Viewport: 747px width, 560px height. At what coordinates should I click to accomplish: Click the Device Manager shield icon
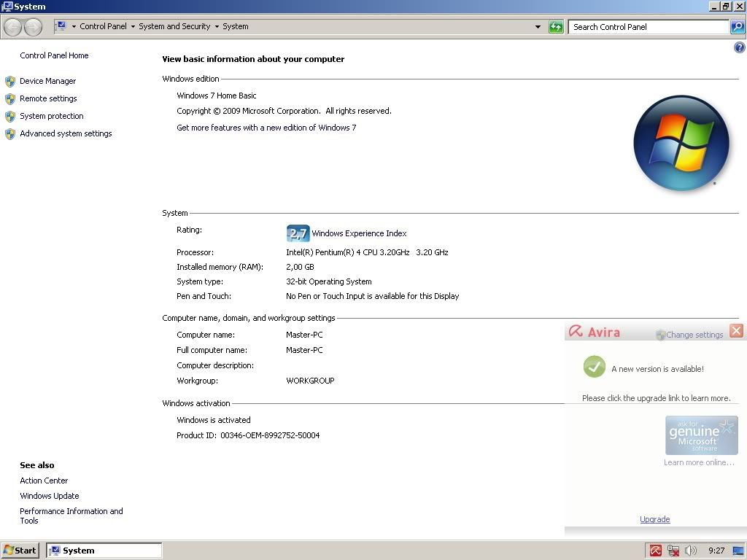[x=10, y=82]
